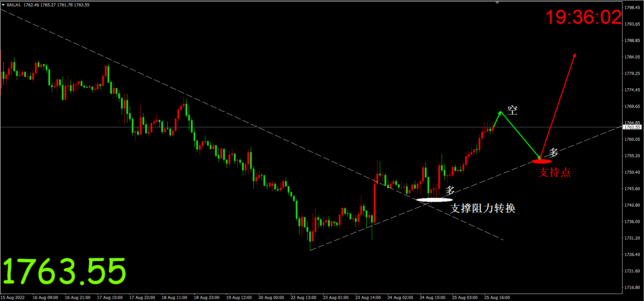Click the XAU,H1 symbol label
This screenshot has height=301, width=644.
[13, 5]
